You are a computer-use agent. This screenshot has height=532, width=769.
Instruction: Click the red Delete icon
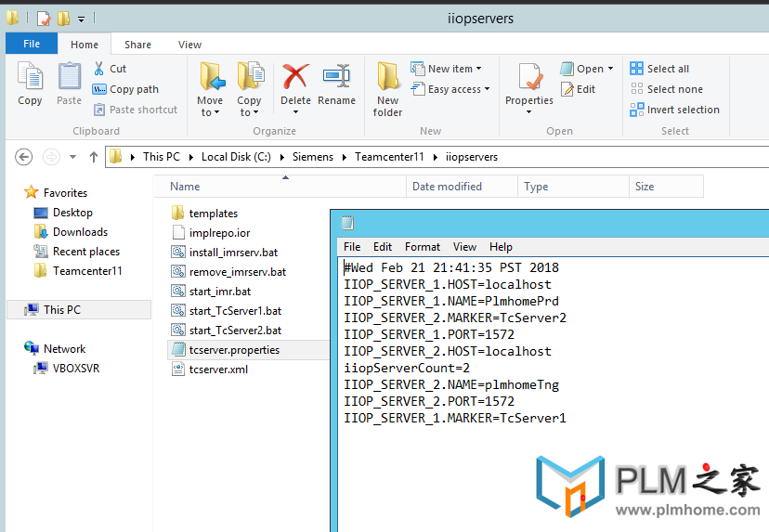295,76
